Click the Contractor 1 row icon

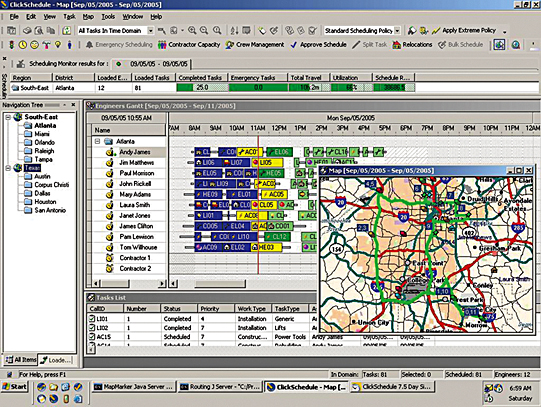110,258
